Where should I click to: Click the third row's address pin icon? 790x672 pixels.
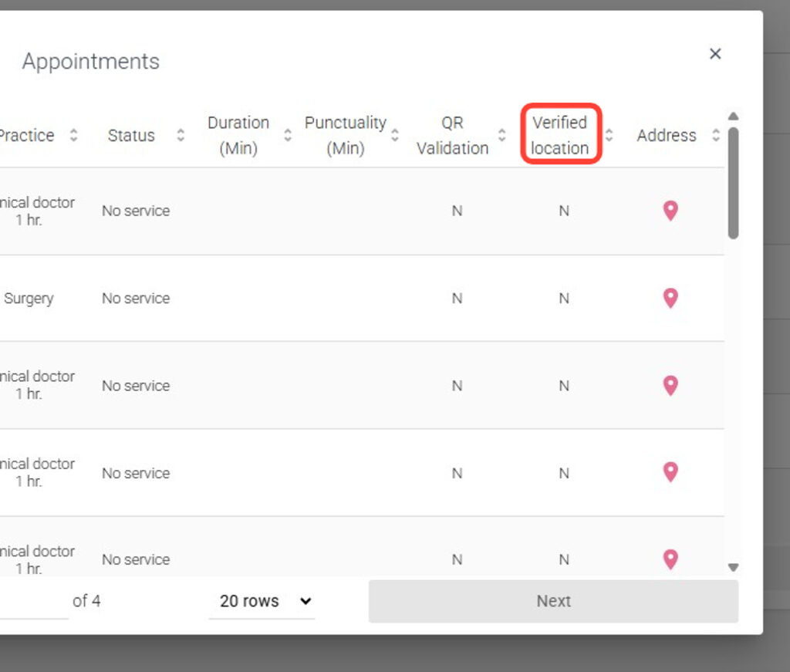pyautogui.click(x=670, y=385)
